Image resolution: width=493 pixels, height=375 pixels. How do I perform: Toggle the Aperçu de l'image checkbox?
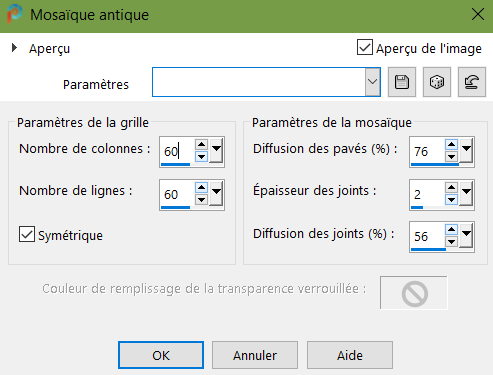pos(365,47)
